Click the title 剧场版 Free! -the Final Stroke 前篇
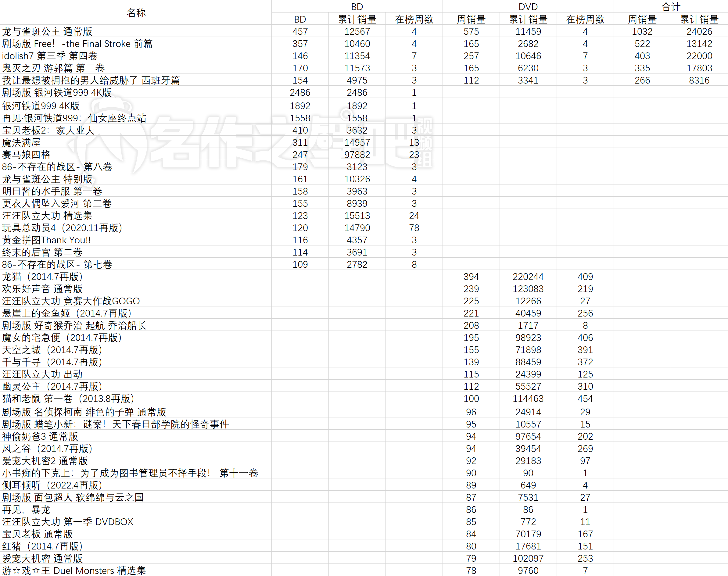This screenshot has height=576, width=728. click(x=77, y=44)
